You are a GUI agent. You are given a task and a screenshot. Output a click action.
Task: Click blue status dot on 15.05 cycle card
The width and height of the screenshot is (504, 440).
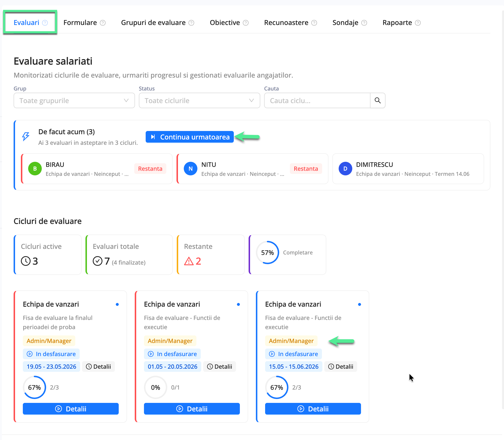click(x=360, y=304)
